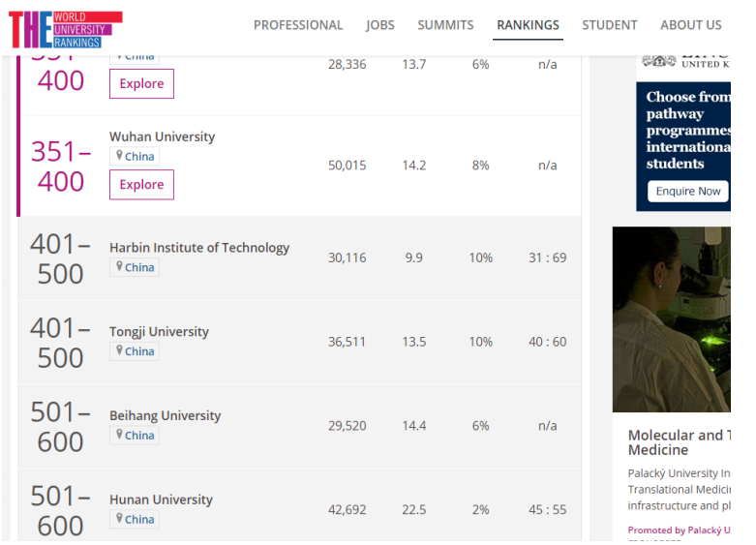Click the 36,511 value in Tongji row

click(348, 342)
